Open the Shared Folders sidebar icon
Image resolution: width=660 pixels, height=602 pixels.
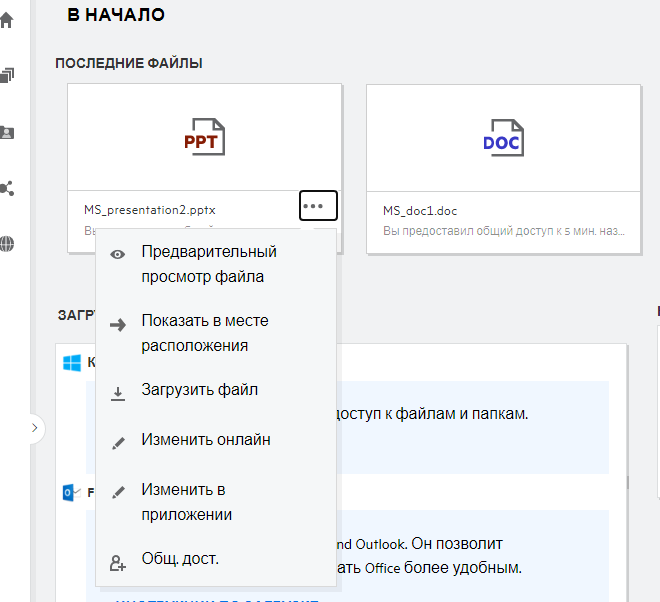[7, 132]
